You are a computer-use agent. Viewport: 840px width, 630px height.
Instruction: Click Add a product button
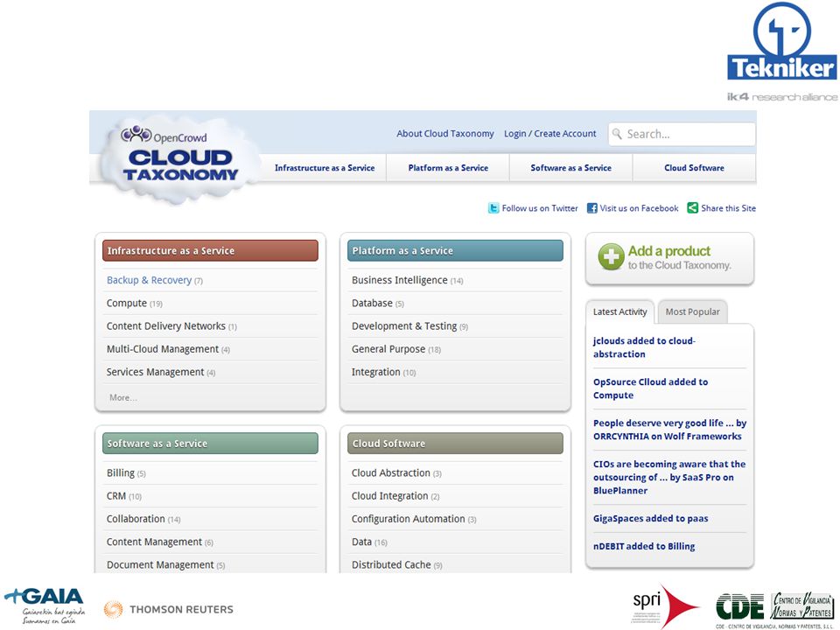[x=669, y=258]
